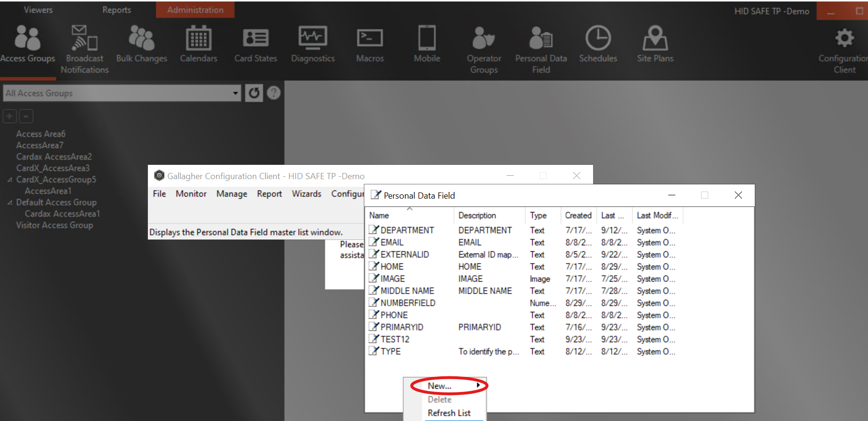This screenshot has width=868, height=421.
Task: Select the Administration tab
Action: (x=195, y=10)
